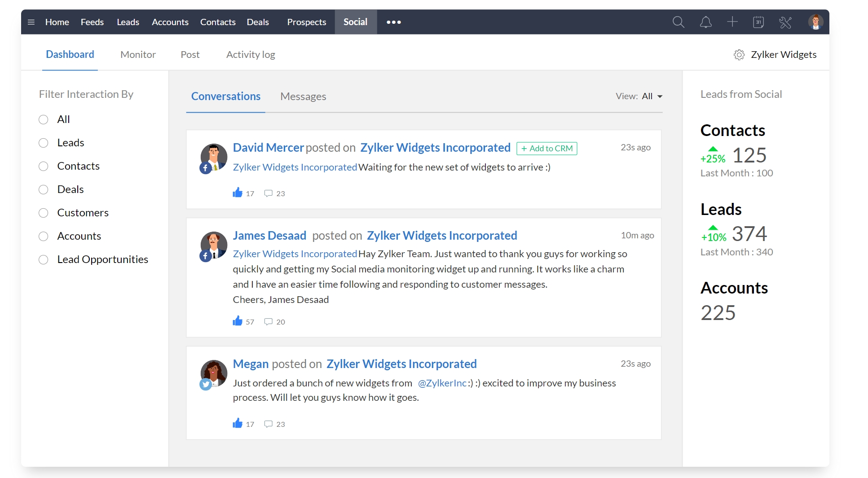
Task: Open the calendar icon in top bar
Action: click(x=758, y=22)
